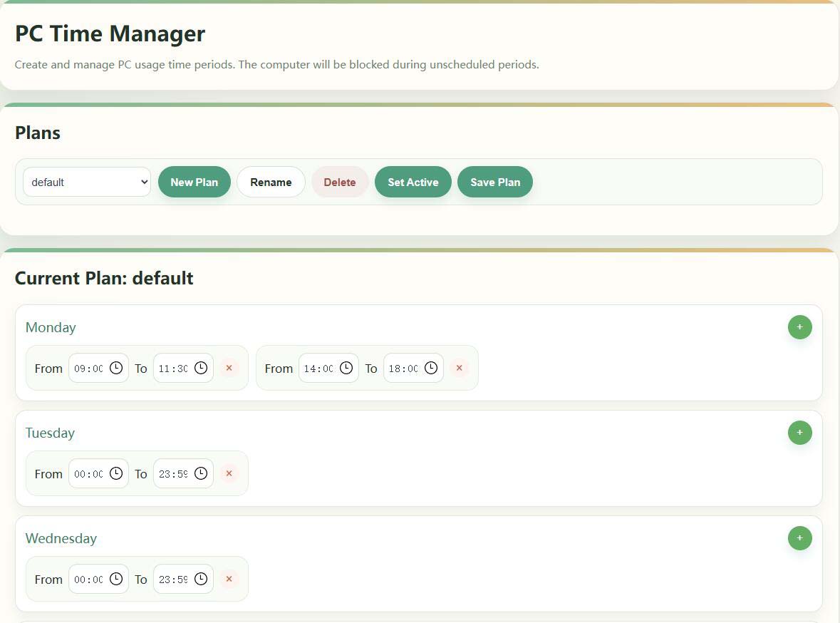Viewport: 840px width, 623px height.
Task: Remove Tuesday's time period
Action: (x=229, y=473)
